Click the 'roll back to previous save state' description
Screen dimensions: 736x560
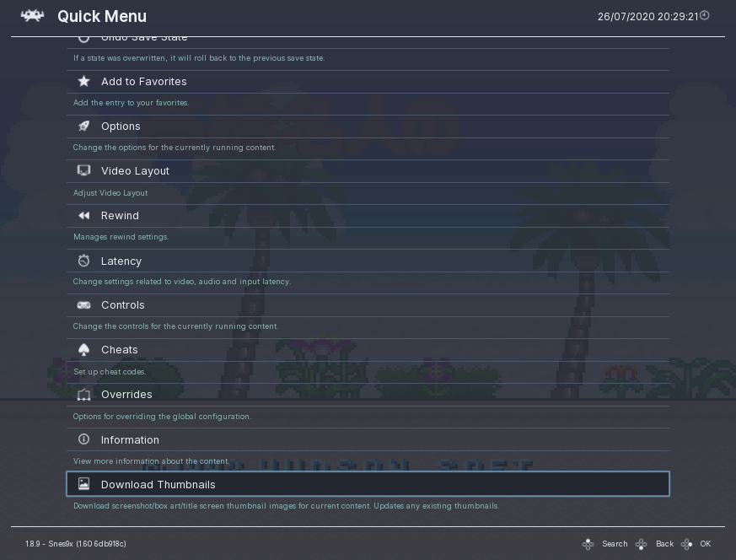coord(199,58)
